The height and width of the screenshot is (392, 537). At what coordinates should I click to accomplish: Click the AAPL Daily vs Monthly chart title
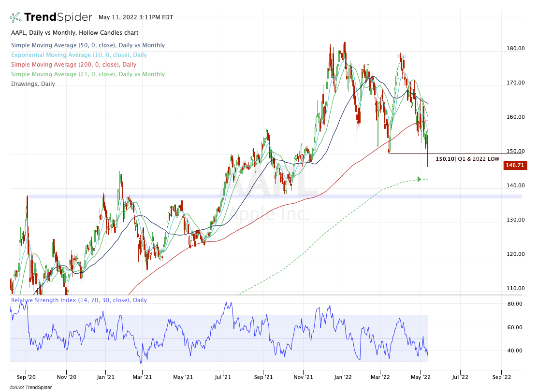[x=74, y=33]
